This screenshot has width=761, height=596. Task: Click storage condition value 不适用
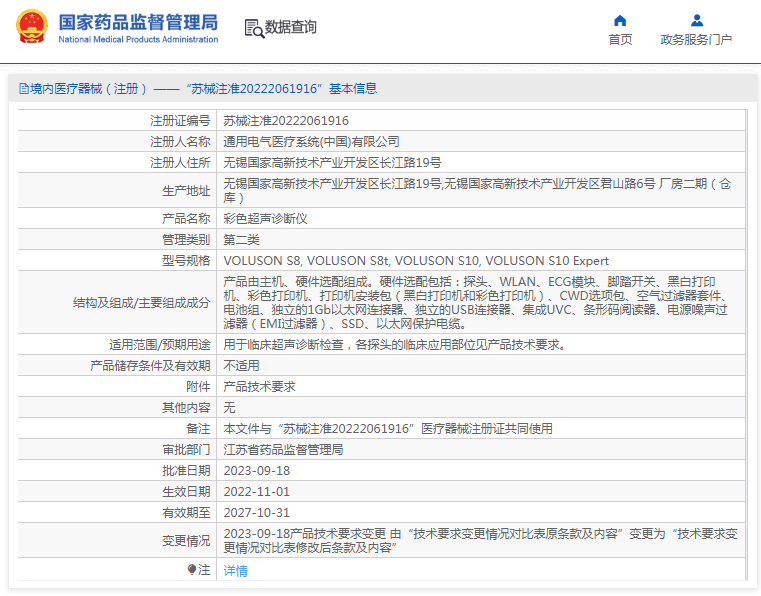241,365
